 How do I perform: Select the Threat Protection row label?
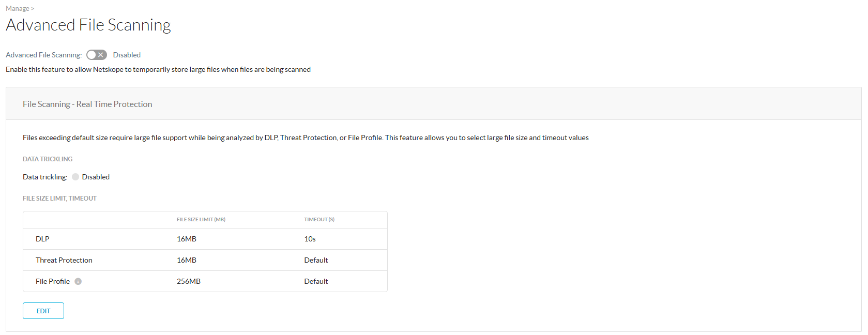pos(64,260)
